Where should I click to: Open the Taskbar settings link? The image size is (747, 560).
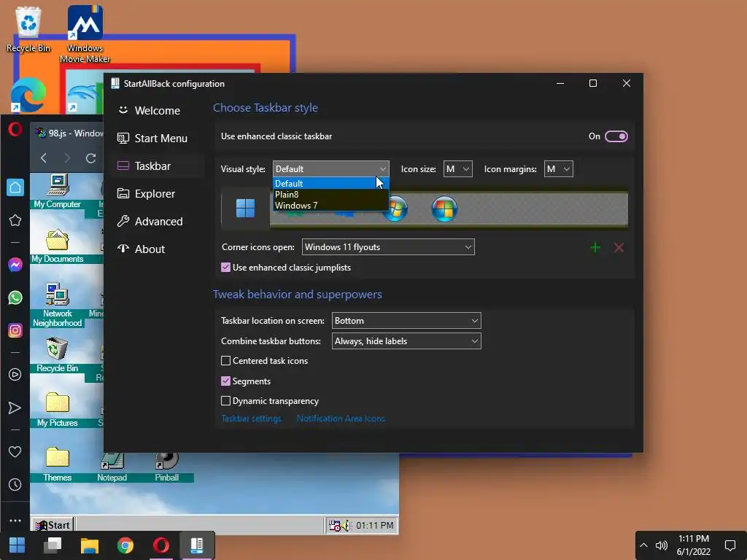coord(251,419)
